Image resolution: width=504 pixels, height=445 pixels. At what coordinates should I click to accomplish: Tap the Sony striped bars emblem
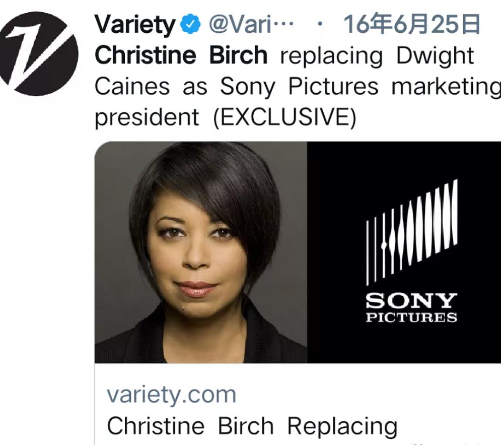pos(412,232)
